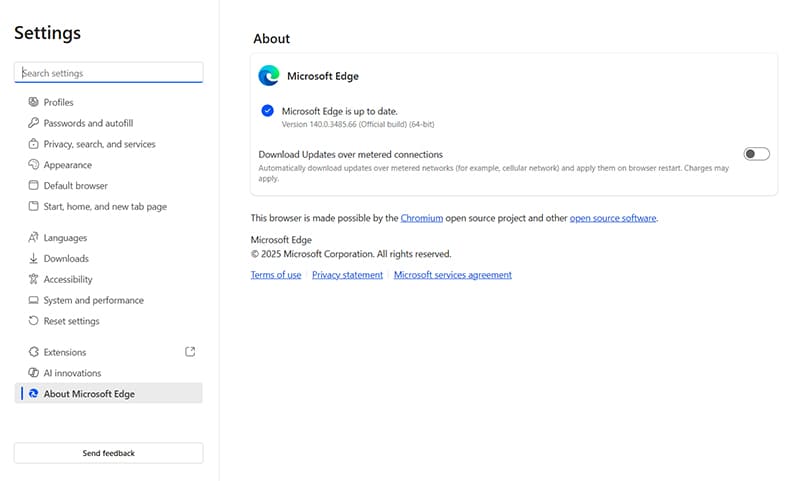Click the About heading
The height and width of the screenshot is (481, 800).
point(271,39)
